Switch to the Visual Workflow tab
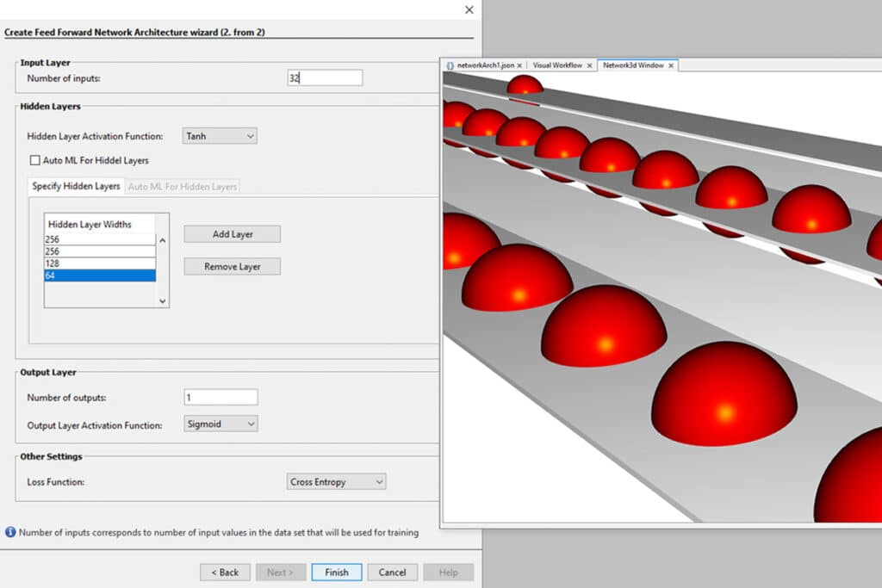Screen dimensions: 882x588 (x=556, y=65)
